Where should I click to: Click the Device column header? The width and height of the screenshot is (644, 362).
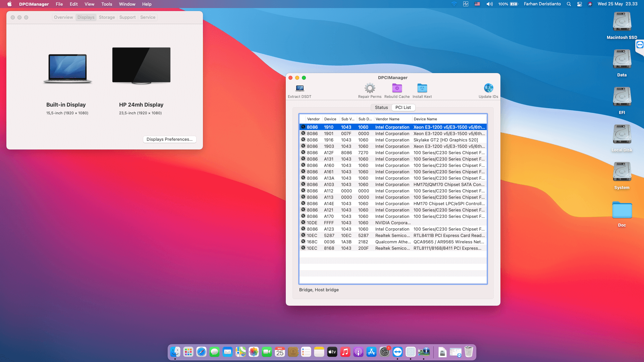330,119
